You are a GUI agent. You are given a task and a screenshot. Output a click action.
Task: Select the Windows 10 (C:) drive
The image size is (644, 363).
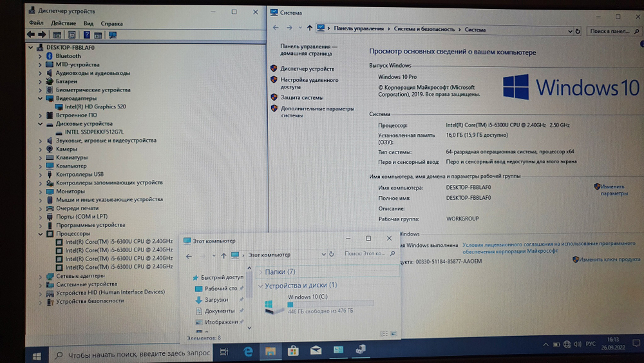(319, 304)
